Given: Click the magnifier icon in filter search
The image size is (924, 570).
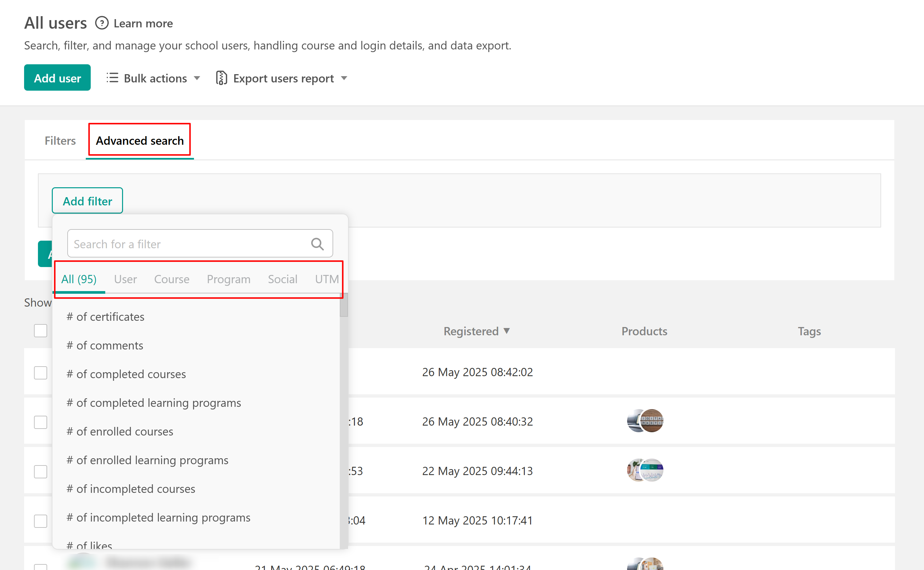Looking at the screenshot, I should click(317, 244).
